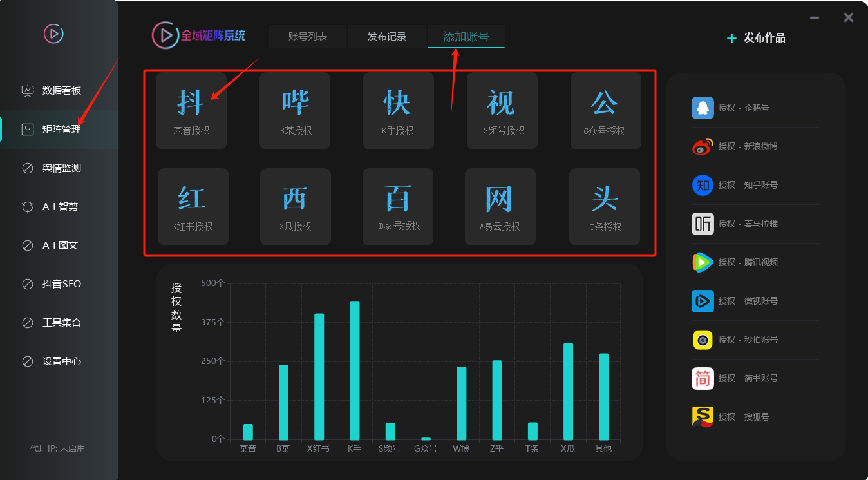Choose the 视 S频号授权 card

coord(502,111)
